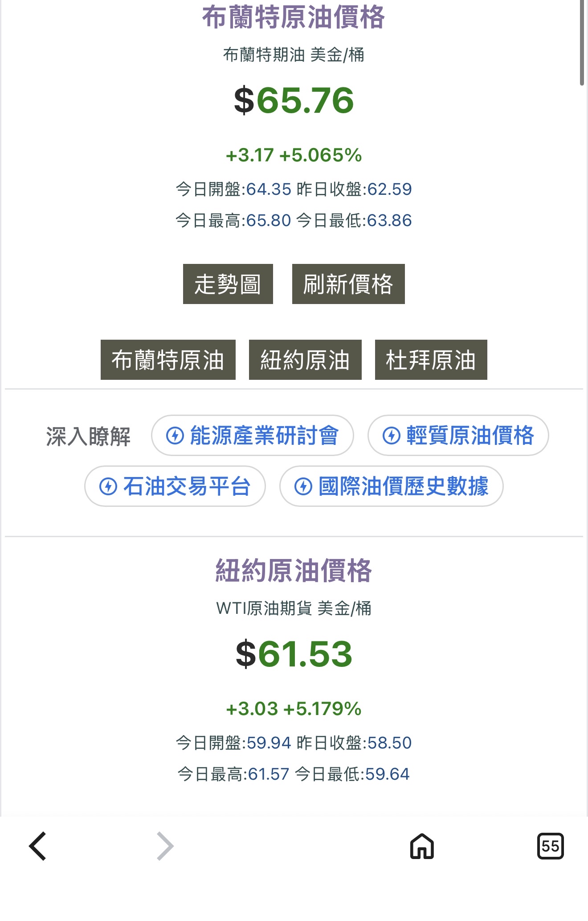
Task: Open 國際油價歷史數據 suggestion link
Action: tap(403, 486)
